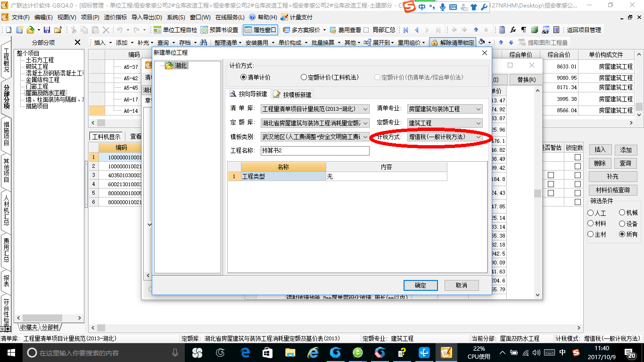Click the binoculars find icon

(204, 42)
